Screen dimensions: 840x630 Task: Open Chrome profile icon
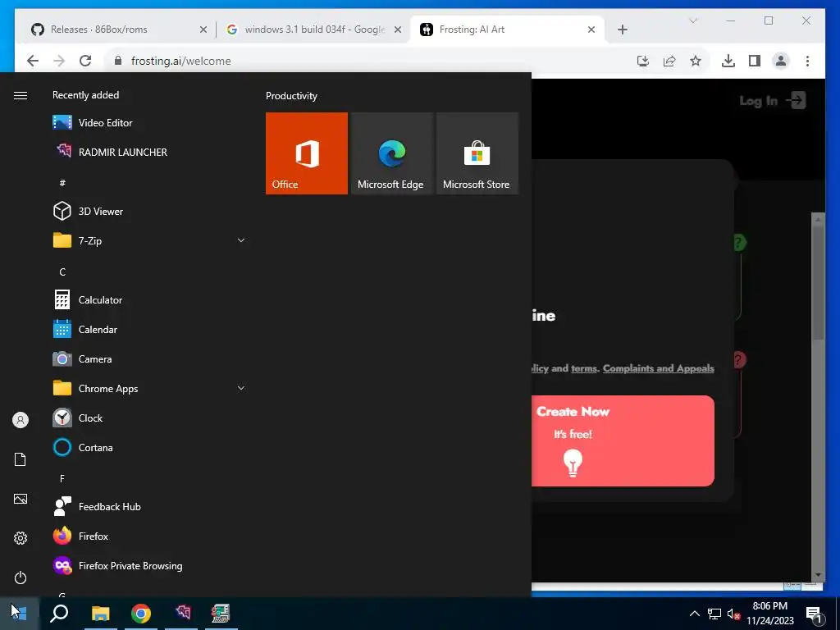(781, 61)
